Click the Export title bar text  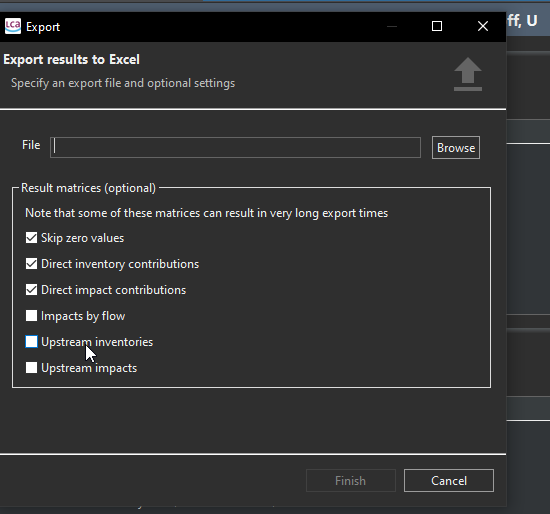(43, 27)
